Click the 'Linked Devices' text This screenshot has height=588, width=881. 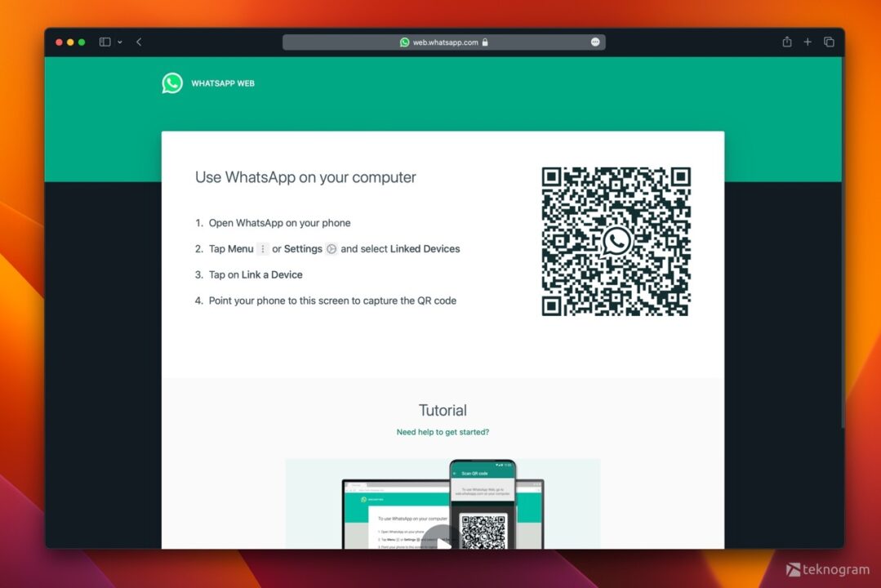tap(425, 248)
